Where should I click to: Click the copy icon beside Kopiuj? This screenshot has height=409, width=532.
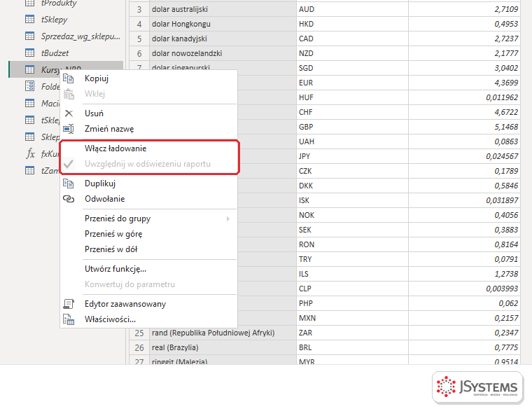(x=69, y=78)
